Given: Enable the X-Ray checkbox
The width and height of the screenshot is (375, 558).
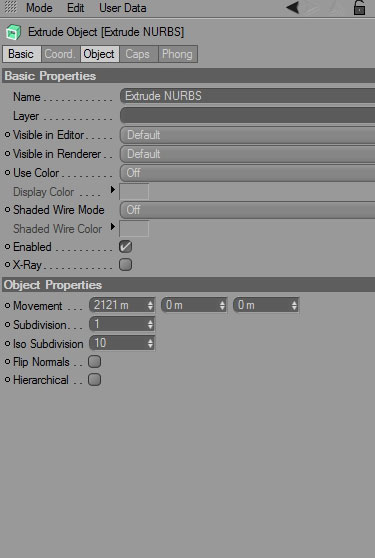Looking at the screenshot, I should coord(126,265).
